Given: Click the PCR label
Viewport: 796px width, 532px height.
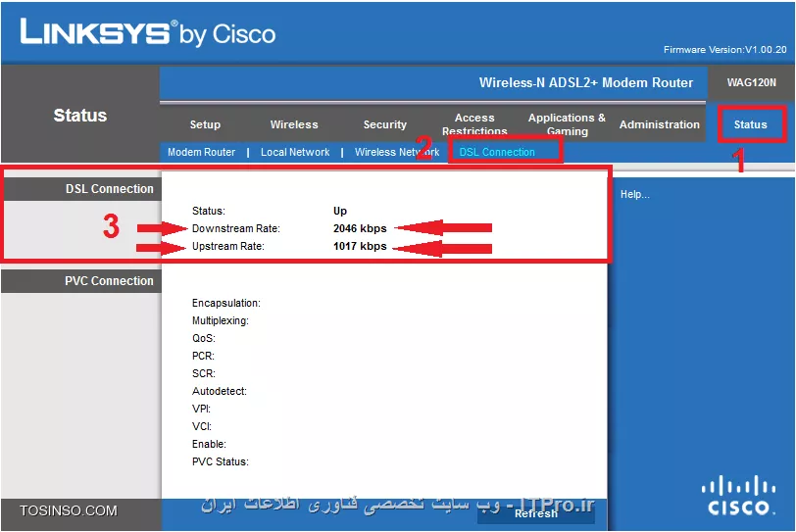Looking at the screenshot, I should [203, 356].
